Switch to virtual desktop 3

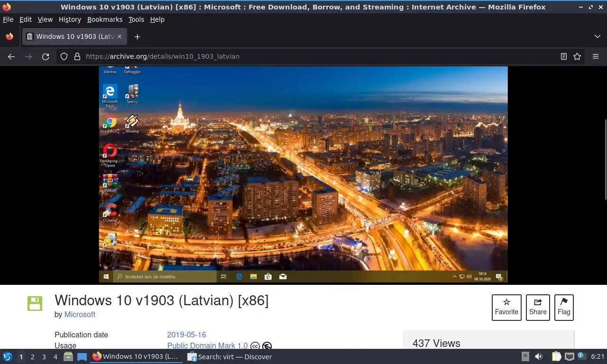click(x=44, y=356)
